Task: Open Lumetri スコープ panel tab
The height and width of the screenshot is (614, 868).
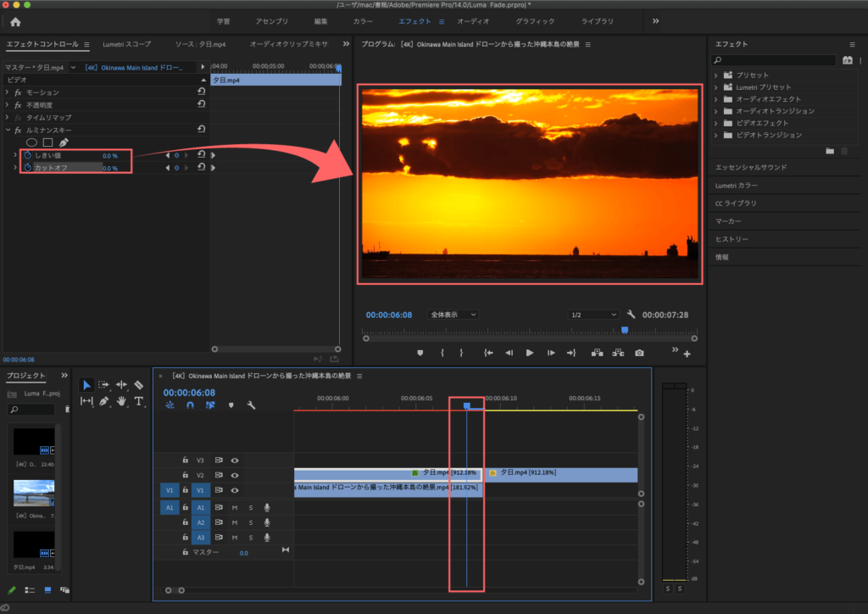Action: click(x=127, y=44)
